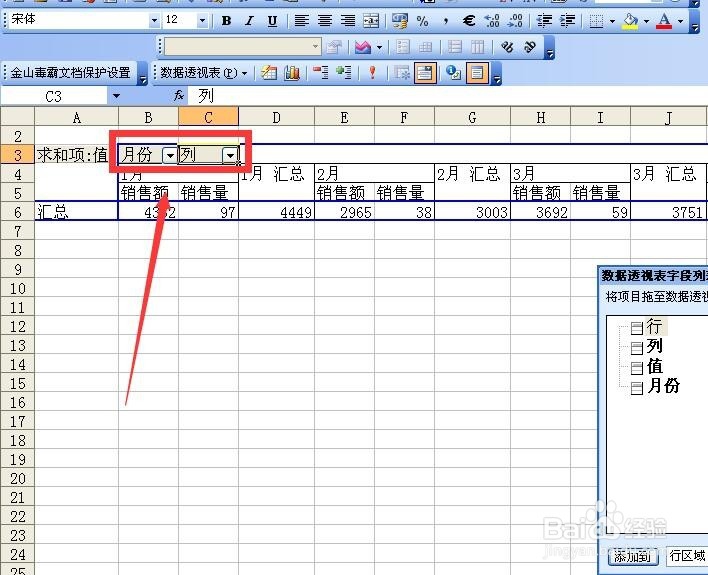This screenshot has width=708, height=575.
Task: Click the cell 求和项:值
Action: point(72,155)
